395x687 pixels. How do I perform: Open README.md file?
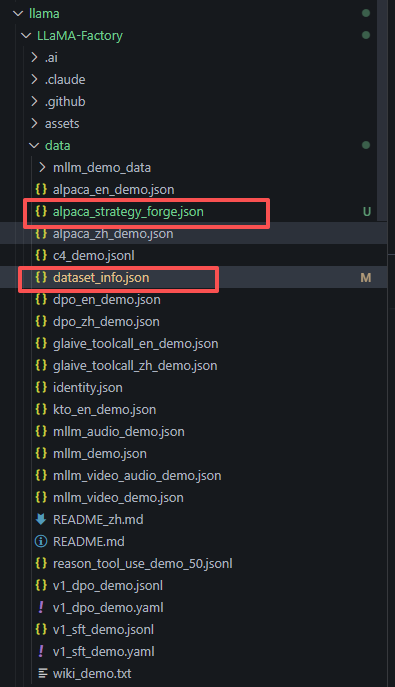click(x=89, y=542)
